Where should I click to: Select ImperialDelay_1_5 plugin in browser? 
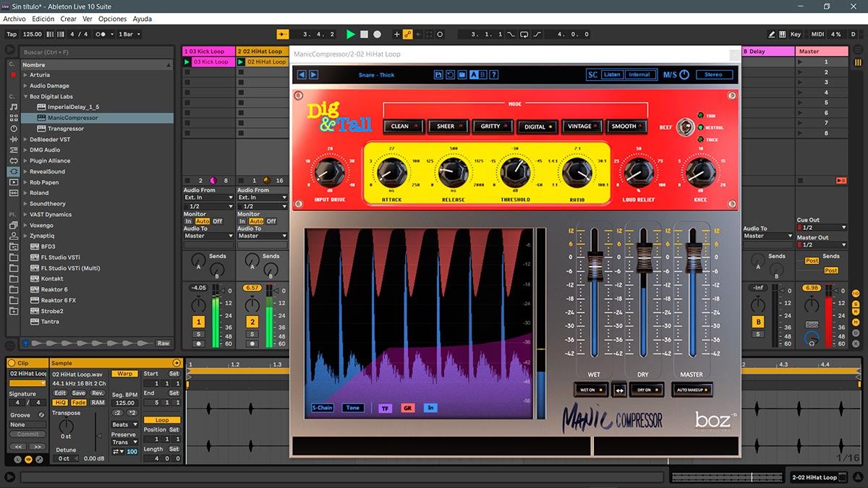73,107
